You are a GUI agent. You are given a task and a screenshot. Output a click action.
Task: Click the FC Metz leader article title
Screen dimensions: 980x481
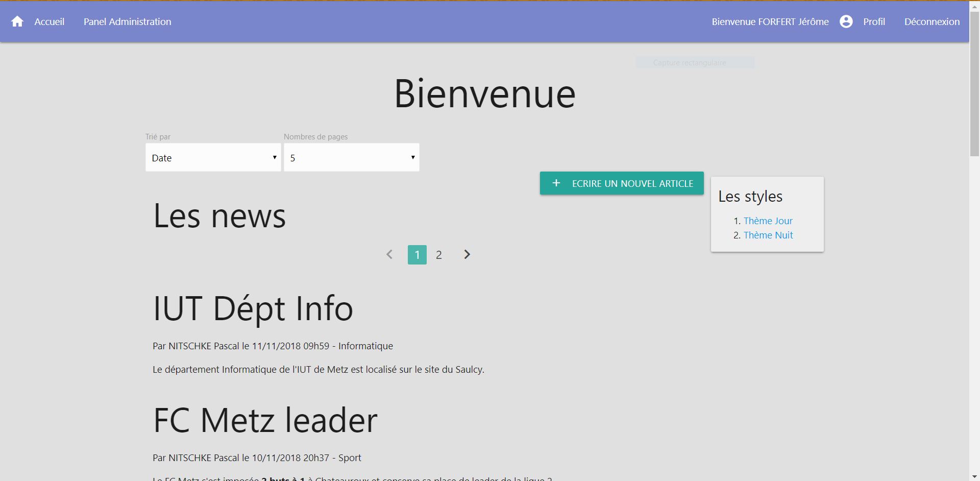pos(265,420)
